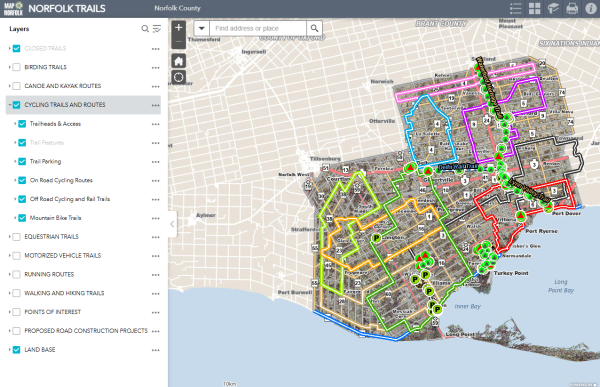Click the search magnifier in Layers panel
This screenshot has height=387, width=600.
[145, 29]
